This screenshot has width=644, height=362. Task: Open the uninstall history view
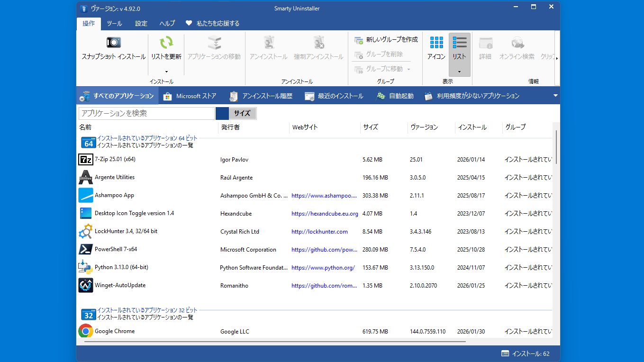click(x=261, y=96)
